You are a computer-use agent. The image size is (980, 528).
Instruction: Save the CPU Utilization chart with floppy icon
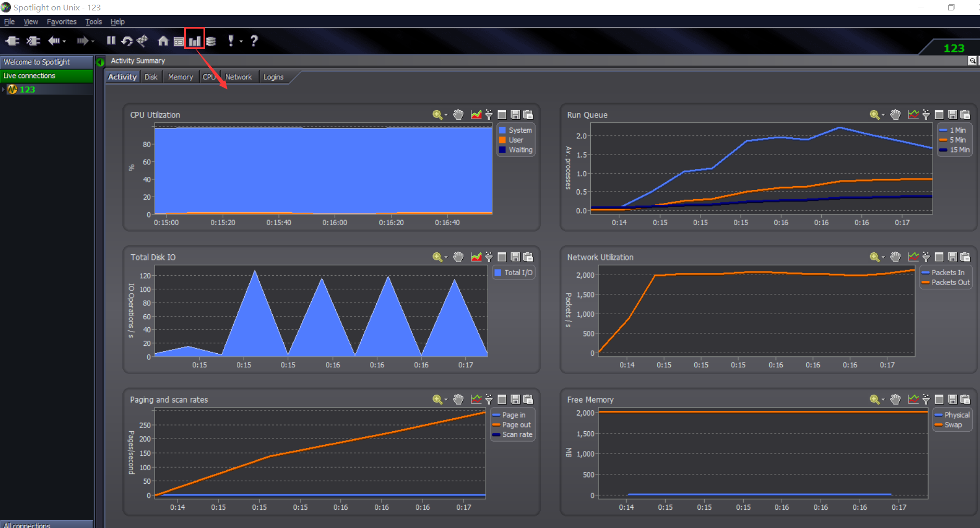pos(515,114)
